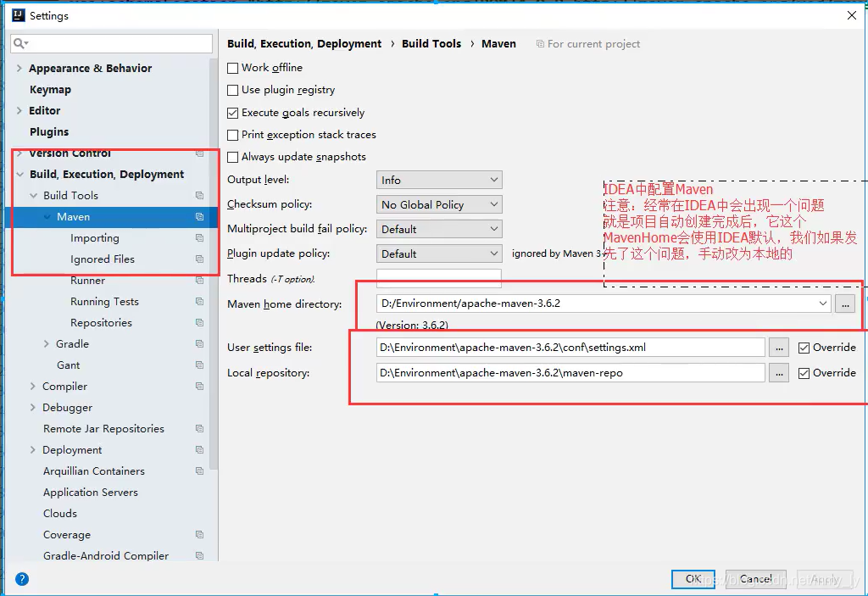Click the search magnifier icon in settings search
Viewport: 868px width, 596px height.
(x=20, y=43)
